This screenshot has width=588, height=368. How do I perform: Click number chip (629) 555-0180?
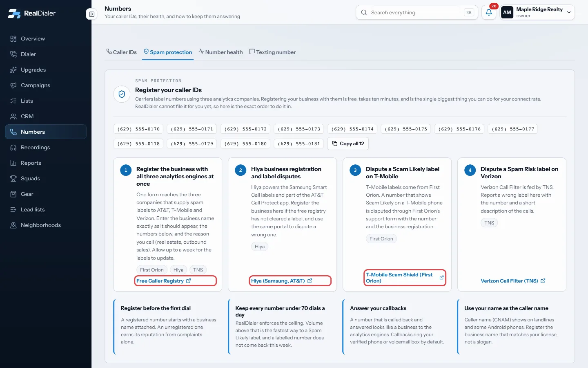[x=245, y=144]
